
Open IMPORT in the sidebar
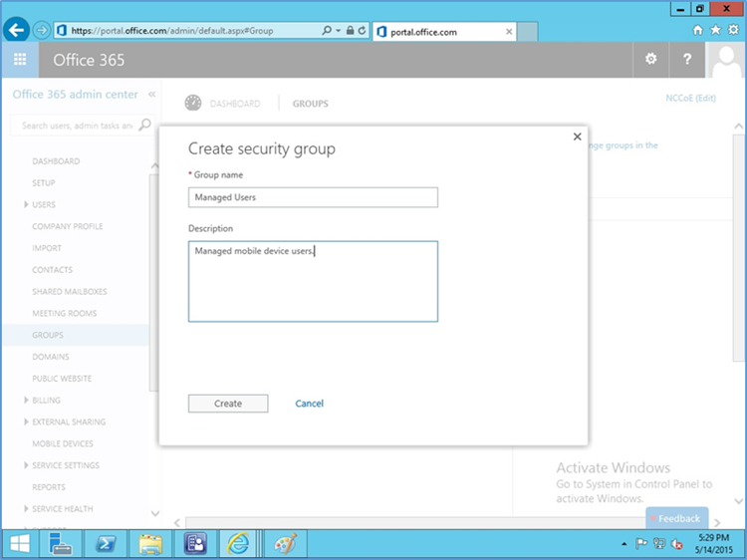[x=47, y=248]
